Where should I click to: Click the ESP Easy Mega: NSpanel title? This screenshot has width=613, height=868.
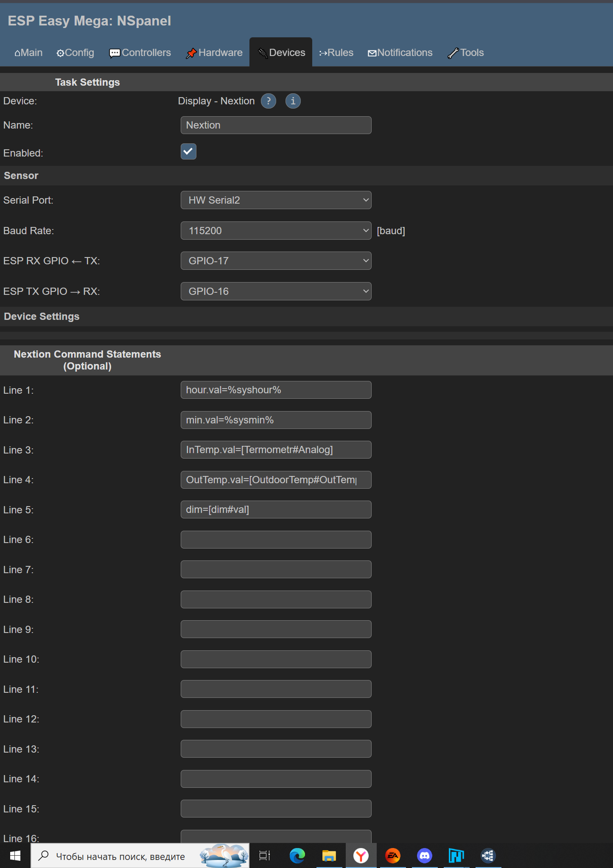[89, 21]
